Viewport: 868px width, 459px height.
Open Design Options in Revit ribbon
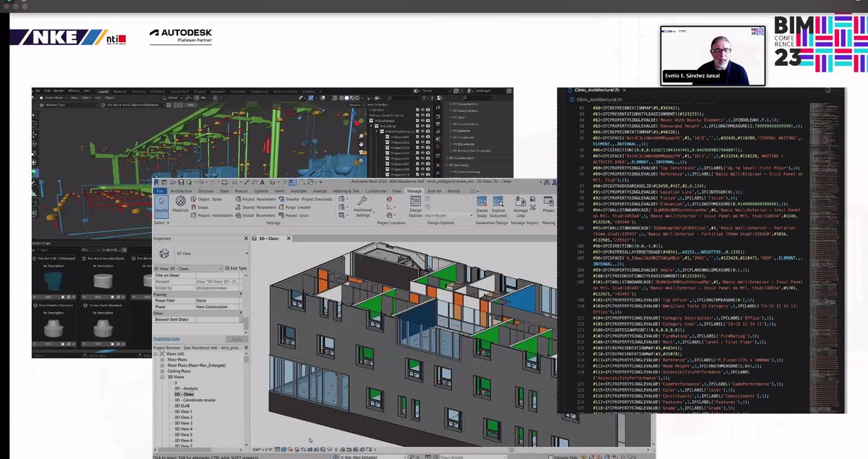point(415,205)
